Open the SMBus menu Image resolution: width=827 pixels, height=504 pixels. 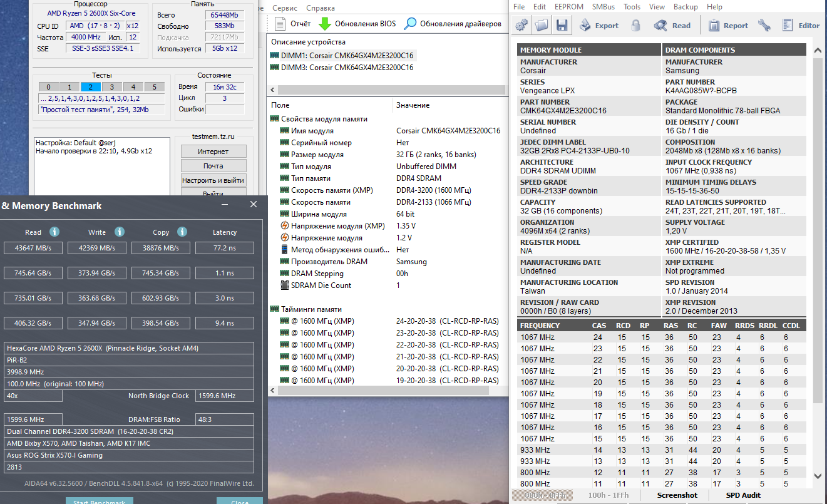[x=604, y=7]
